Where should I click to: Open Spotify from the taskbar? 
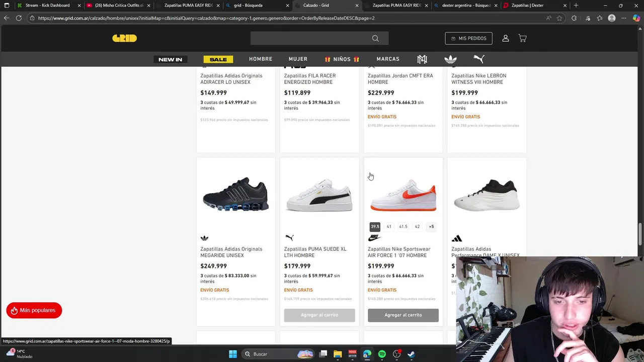382,354
